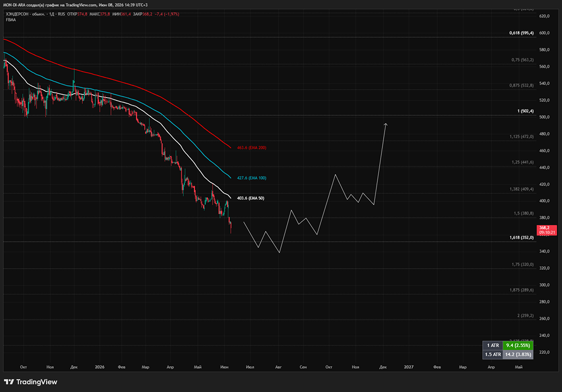Click the ХЭНДЕРСОН symbol name in chart legend

point(17,14)
